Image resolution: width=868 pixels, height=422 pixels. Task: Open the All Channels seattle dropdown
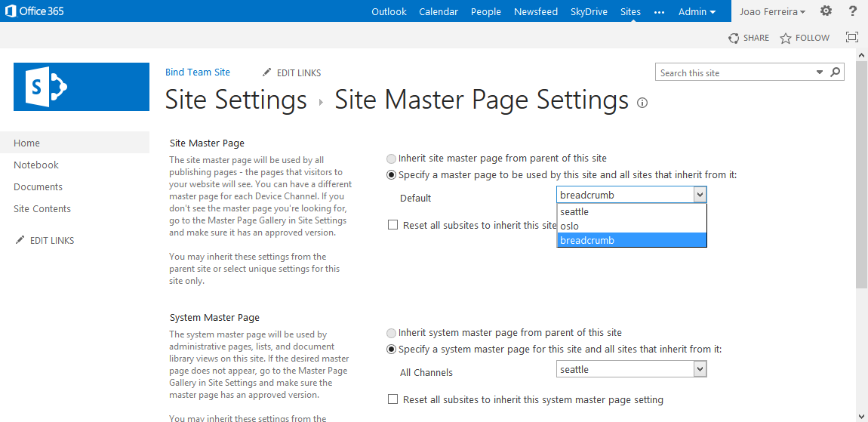coord(632,369)
